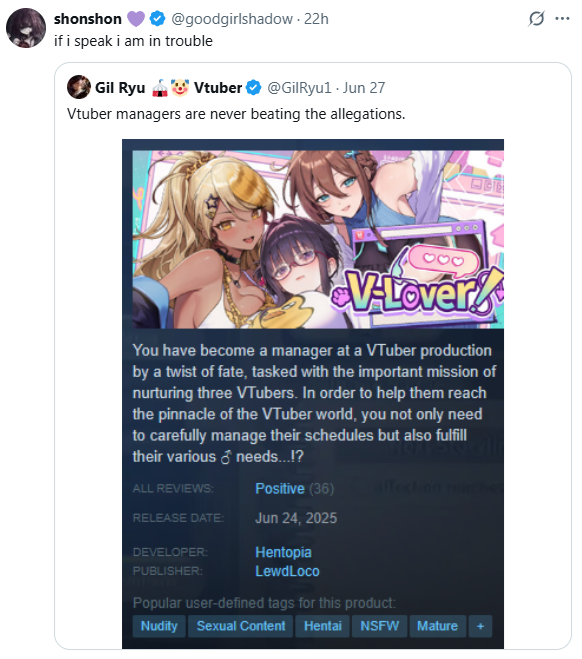Click the Grok slashed-circle icon

pos(537,18)
